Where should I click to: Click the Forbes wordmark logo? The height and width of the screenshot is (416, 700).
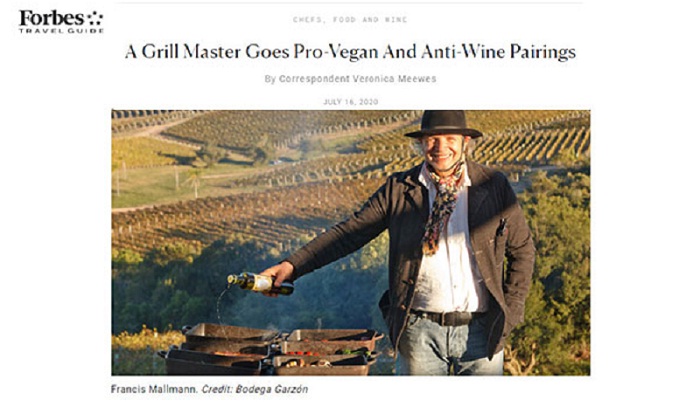[51, 19]
